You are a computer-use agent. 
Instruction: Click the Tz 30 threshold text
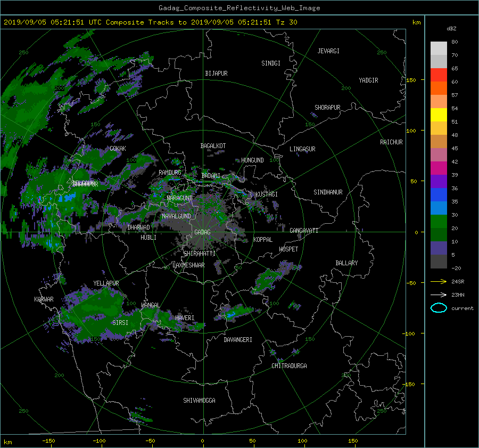(286, 22)
